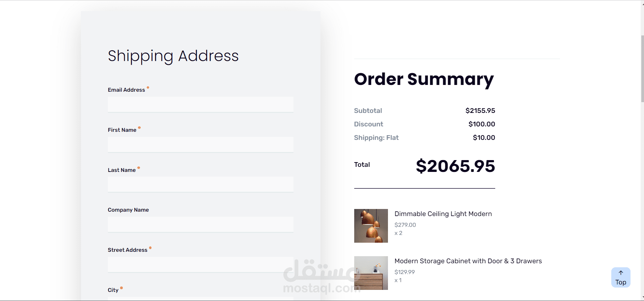Open the Dimmable Ceiling Light product image
This screenshot has height=301, width=644.
[371, 226]
